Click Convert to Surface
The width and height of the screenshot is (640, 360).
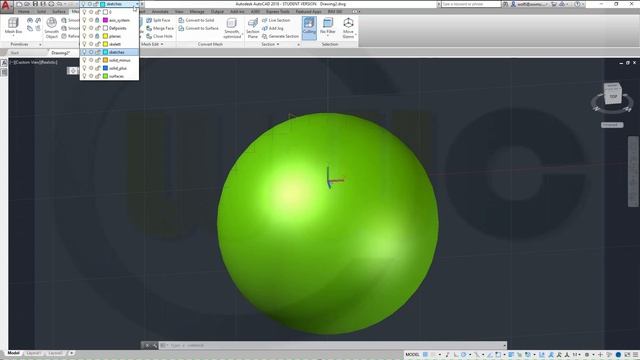198,28
